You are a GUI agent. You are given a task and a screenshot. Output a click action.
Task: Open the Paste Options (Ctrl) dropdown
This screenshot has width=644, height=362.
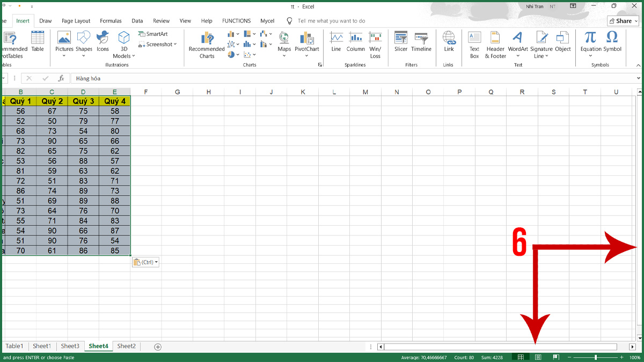coord(145,262)
